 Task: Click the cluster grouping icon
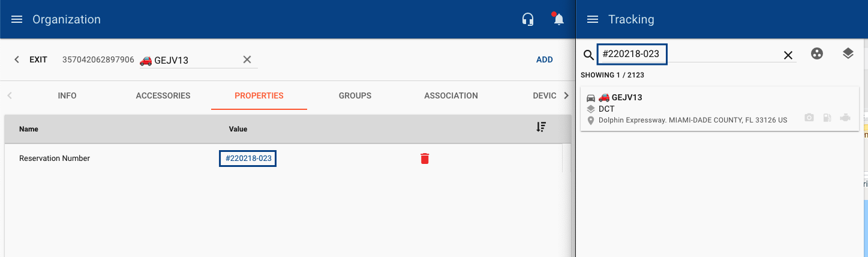pos(816,54)
